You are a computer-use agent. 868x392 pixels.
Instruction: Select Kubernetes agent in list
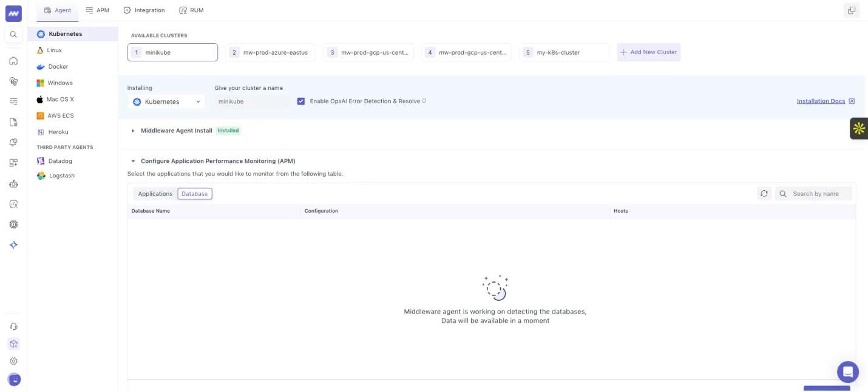coord(73,34)
